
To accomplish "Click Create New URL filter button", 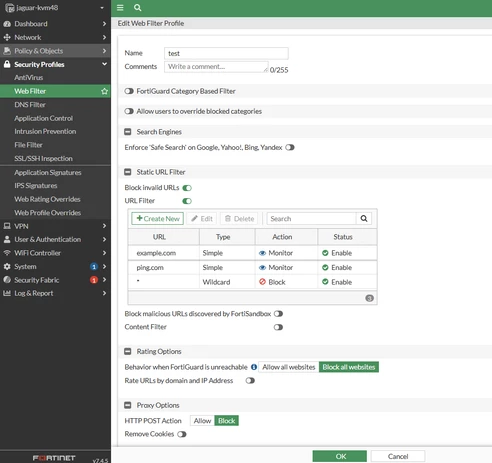I will (x=157, y=219).
